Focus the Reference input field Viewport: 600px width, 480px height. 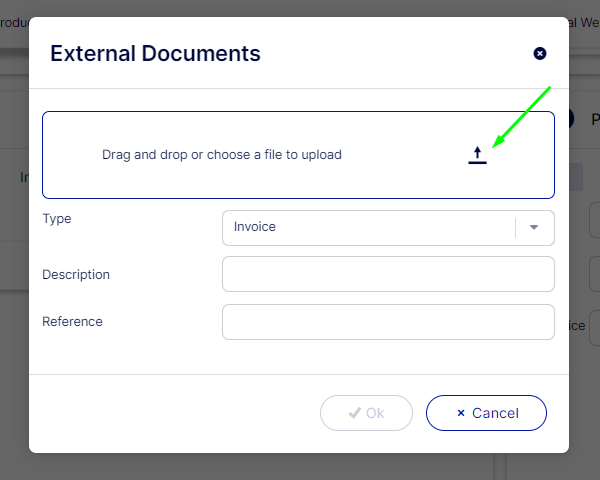(388, 322)
